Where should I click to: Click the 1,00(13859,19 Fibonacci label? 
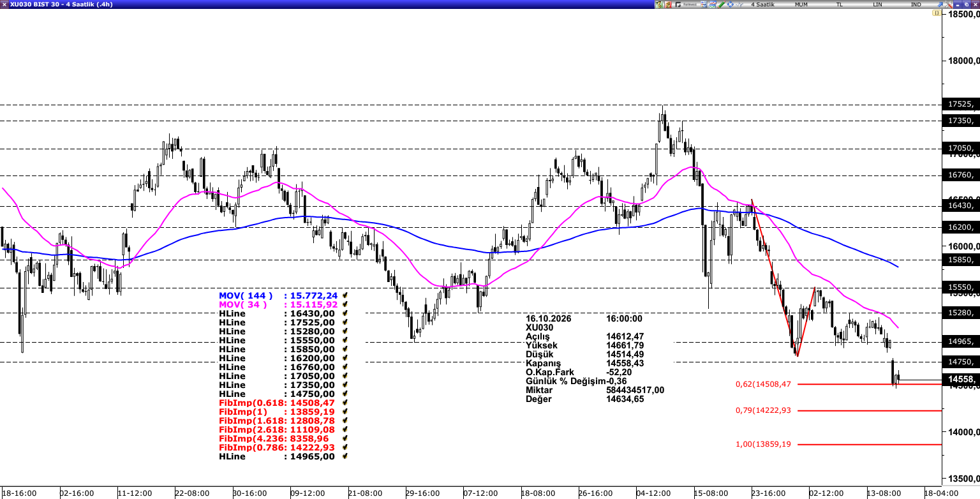(x=763, y=444)
